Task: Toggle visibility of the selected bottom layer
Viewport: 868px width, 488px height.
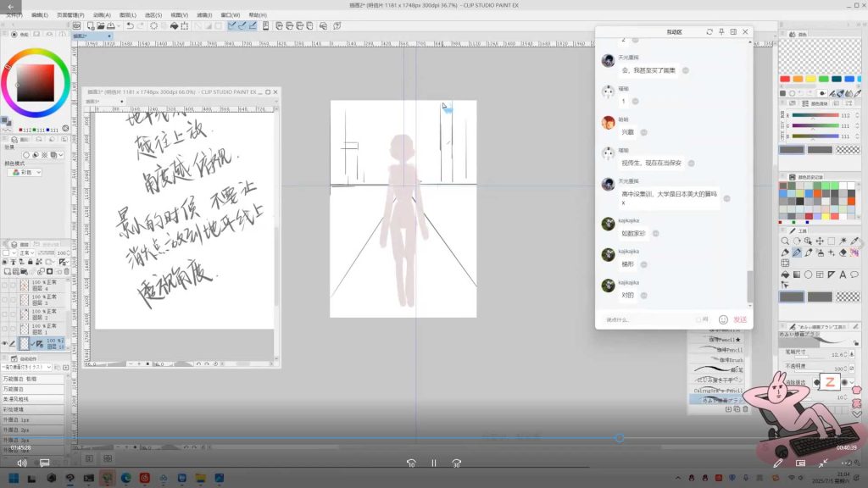Action: tap(5, 343)
